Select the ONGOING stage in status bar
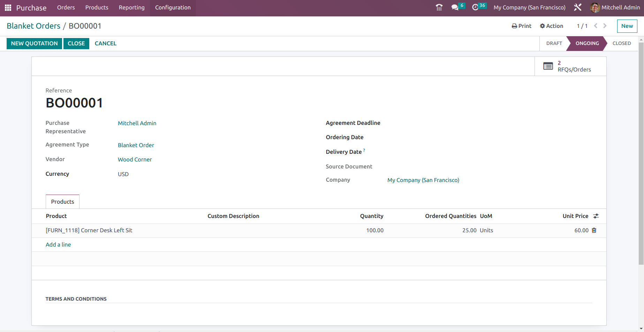The width and height of the screenshot is (644, 332). click(x=587, y=43)
